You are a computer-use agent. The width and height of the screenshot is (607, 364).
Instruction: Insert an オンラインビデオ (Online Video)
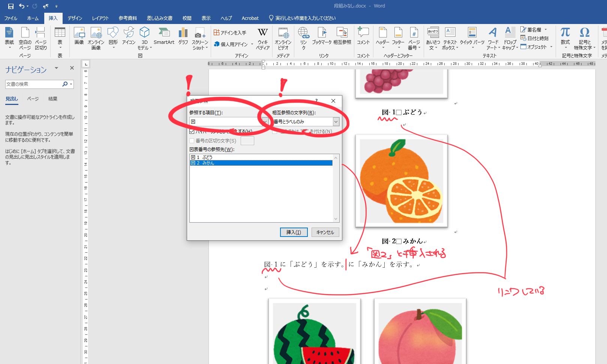point(283,37)
